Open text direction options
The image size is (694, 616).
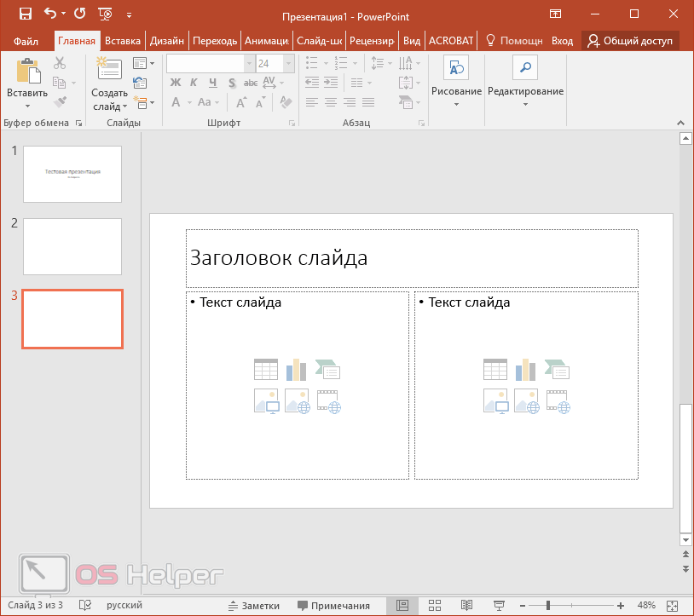tap(409, 63)
